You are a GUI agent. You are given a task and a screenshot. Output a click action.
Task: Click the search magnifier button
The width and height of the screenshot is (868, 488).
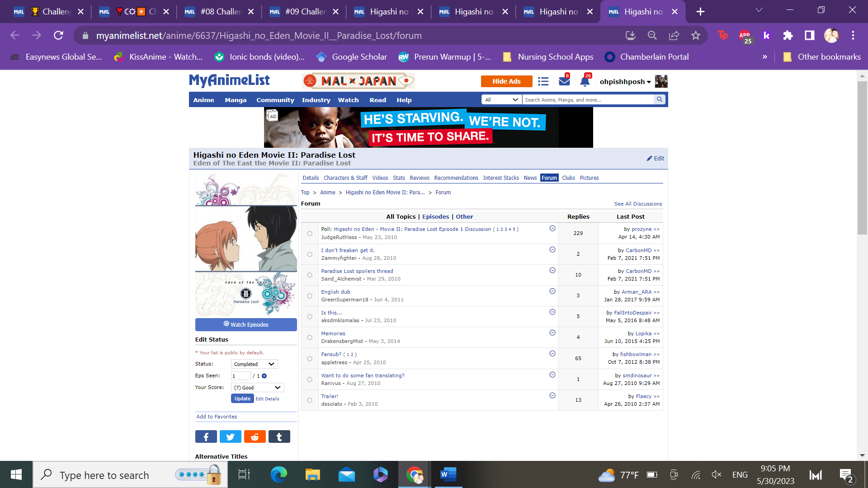tap(660, 99)
